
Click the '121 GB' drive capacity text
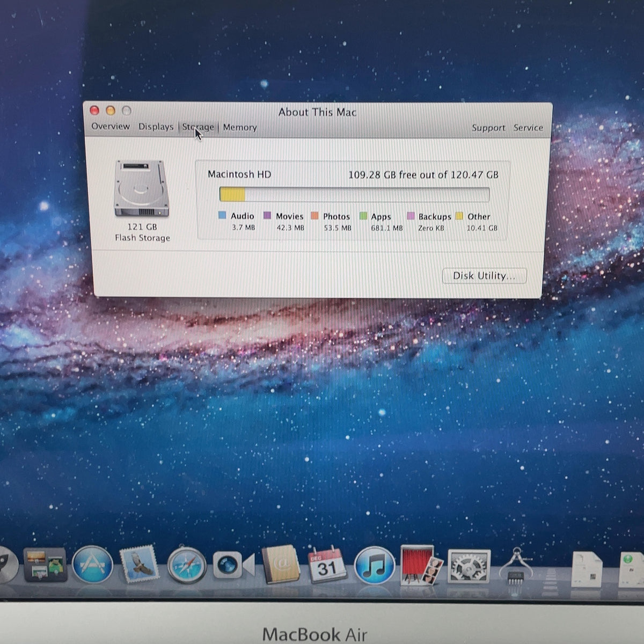(x=142, y=227)
